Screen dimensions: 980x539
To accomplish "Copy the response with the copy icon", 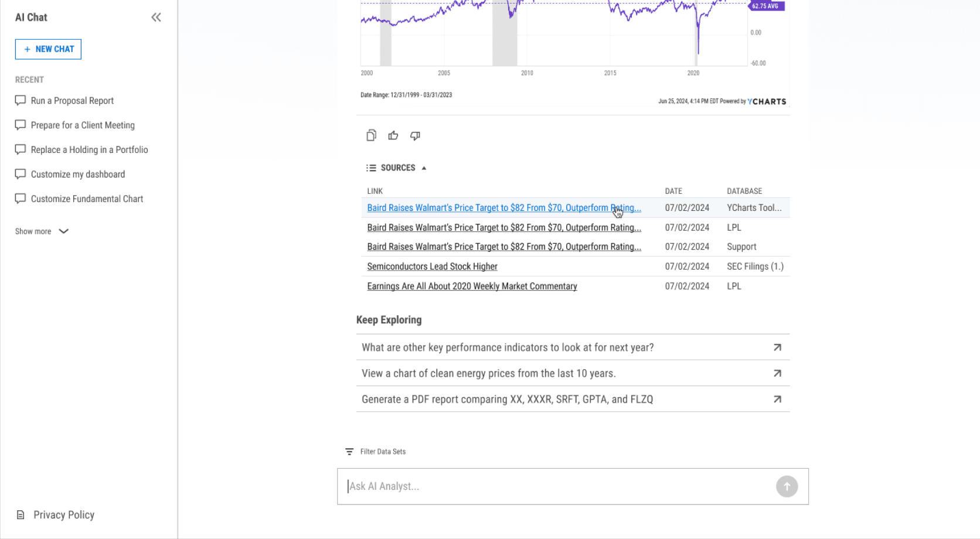I will [x=371, y=135].
